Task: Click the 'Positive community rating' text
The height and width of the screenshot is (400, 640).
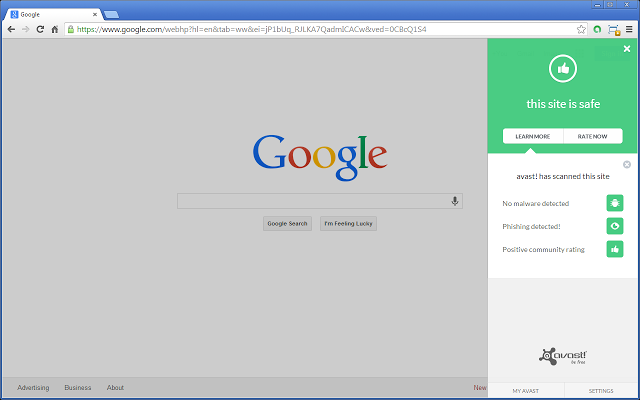Action: point(543,249)
